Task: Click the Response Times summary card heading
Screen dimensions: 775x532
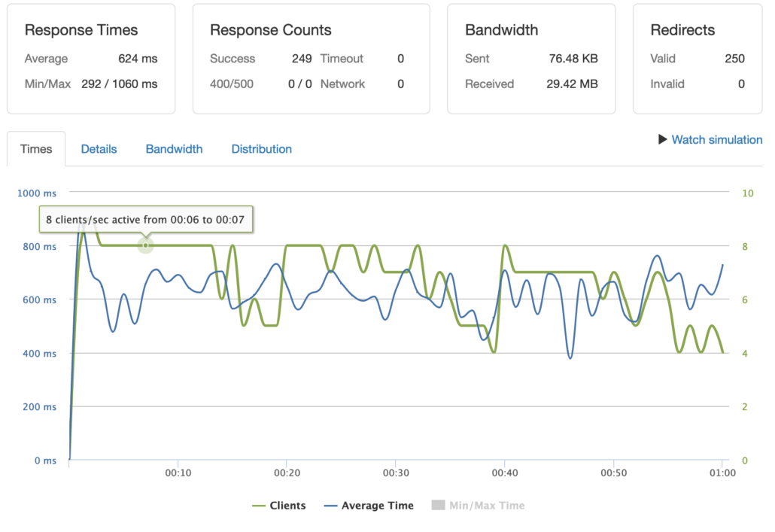Action: pos(81,30)
